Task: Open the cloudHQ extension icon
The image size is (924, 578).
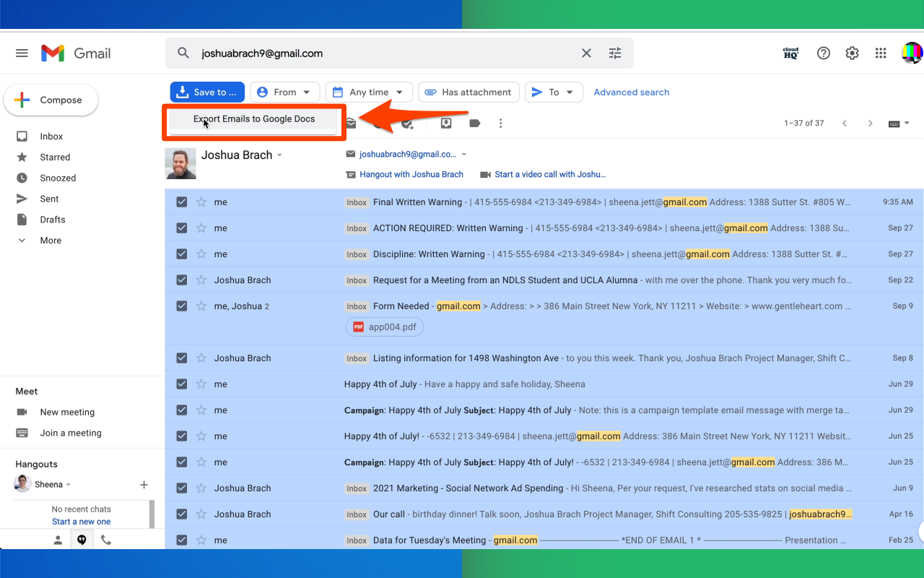Action: pyautogui.click(x=790, y=53)
